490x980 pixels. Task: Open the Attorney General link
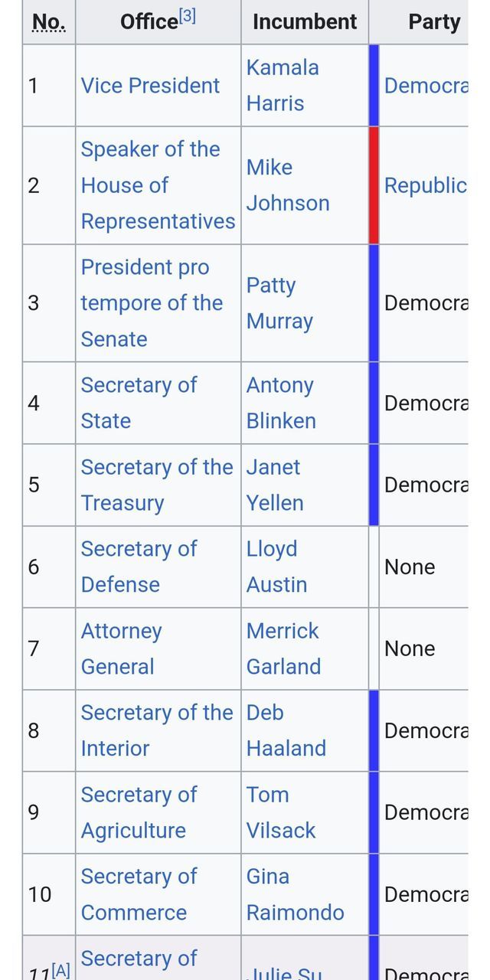click(121, 648)
